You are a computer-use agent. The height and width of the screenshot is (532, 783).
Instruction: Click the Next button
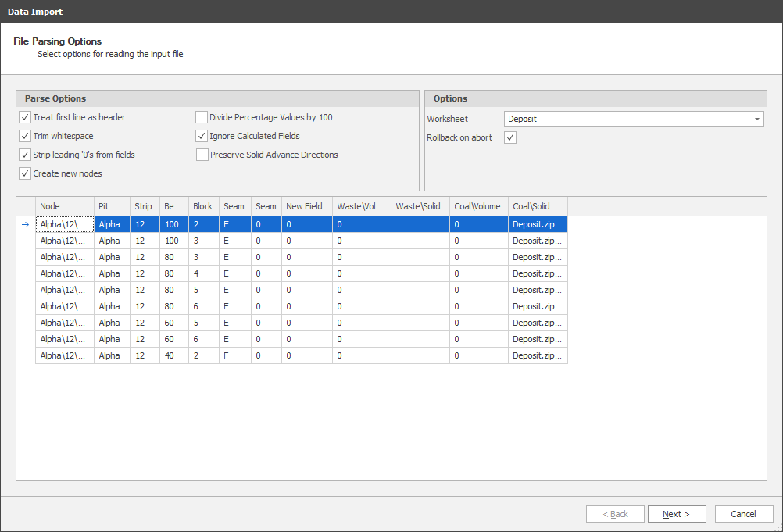click(x=677, y=514)
